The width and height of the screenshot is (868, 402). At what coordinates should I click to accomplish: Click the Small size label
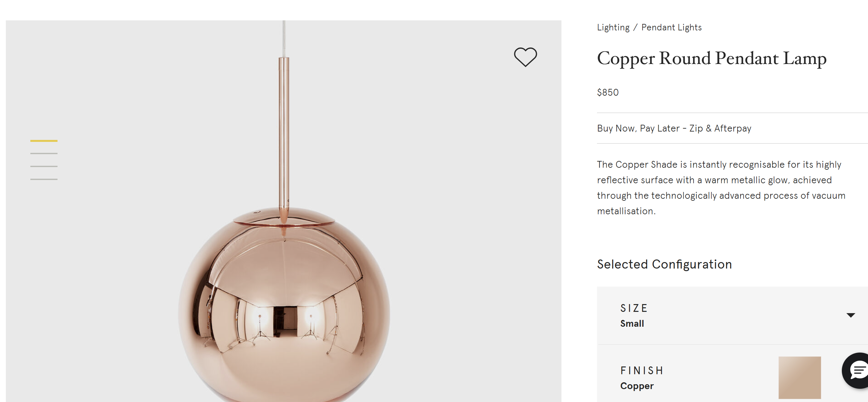click(x=632, y=323)
